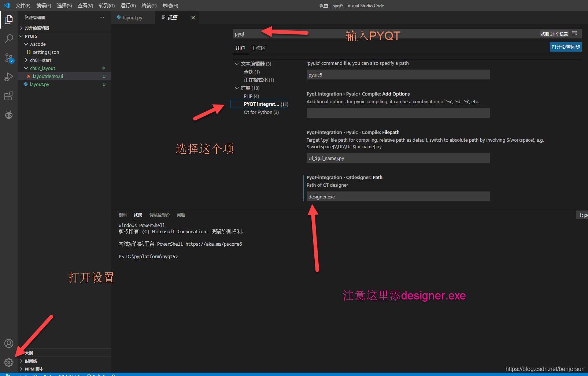Expand the NPM 脚本 section
Screen dimensions: 588x376
click(64, 369)
